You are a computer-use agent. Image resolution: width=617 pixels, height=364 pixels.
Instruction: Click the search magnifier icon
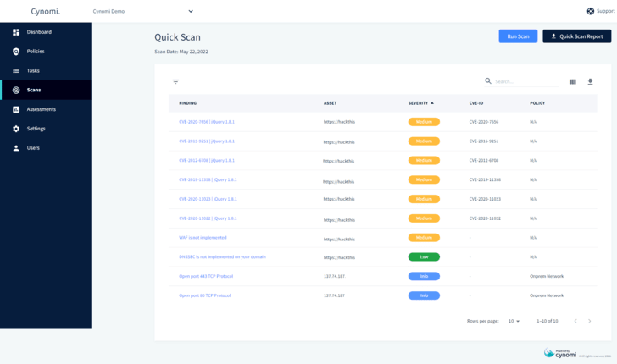(x=488, y=80)
